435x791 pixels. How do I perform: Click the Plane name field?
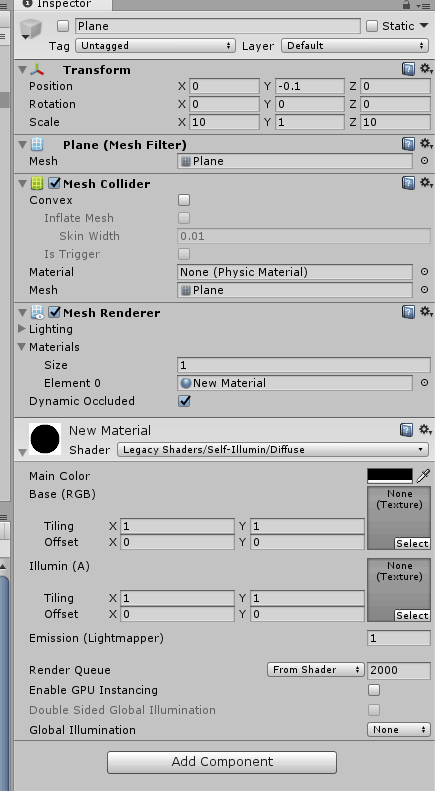(x=218, y=26)
